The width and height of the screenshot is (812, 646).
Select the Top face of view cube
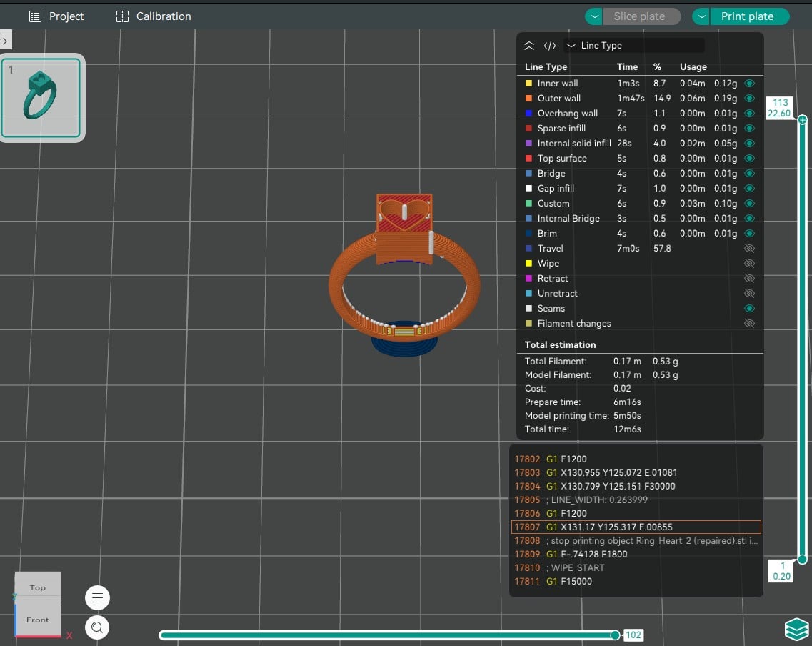point(37,587)
